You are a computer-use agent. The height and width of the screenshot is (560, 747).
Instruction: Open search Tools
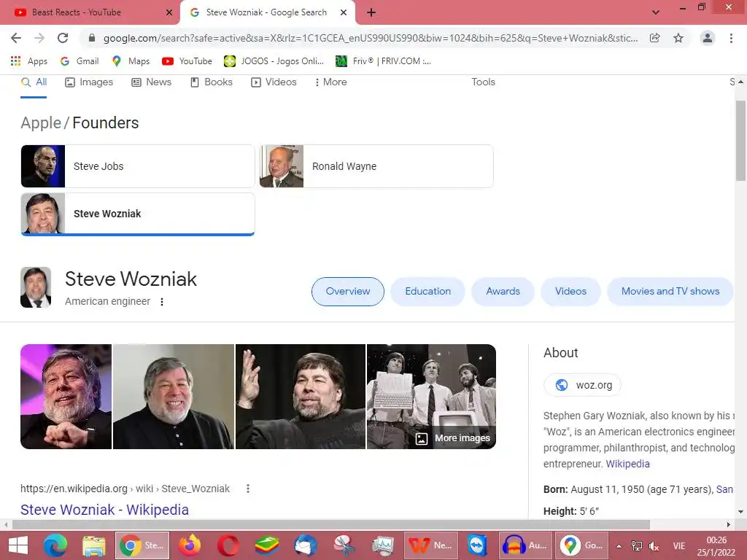point(483,82)
